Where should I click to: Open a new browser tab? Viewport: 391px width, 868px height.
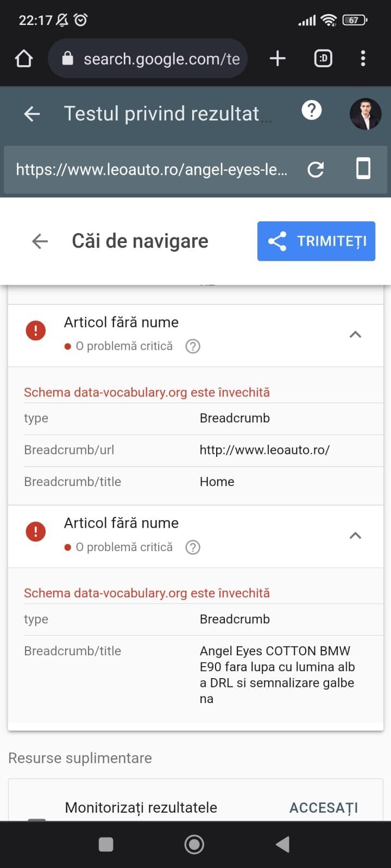click(x=278, y=59)
